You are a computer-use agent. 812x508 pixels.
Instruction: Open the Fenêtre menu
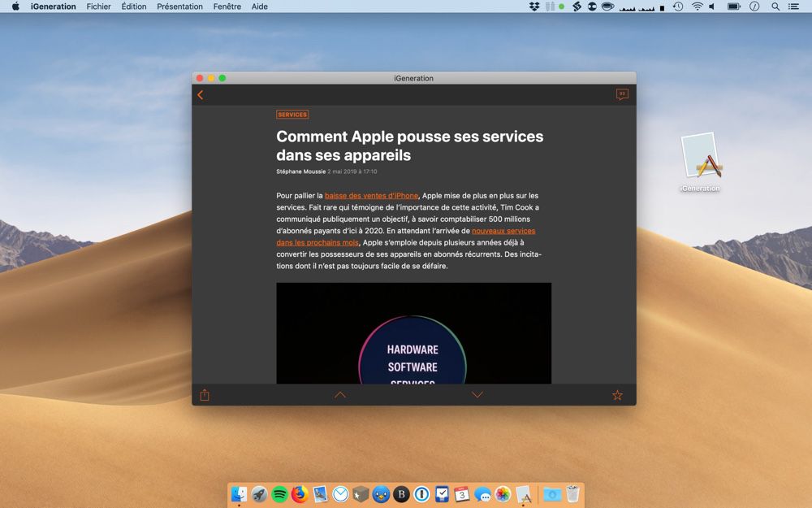coord(227,7)
